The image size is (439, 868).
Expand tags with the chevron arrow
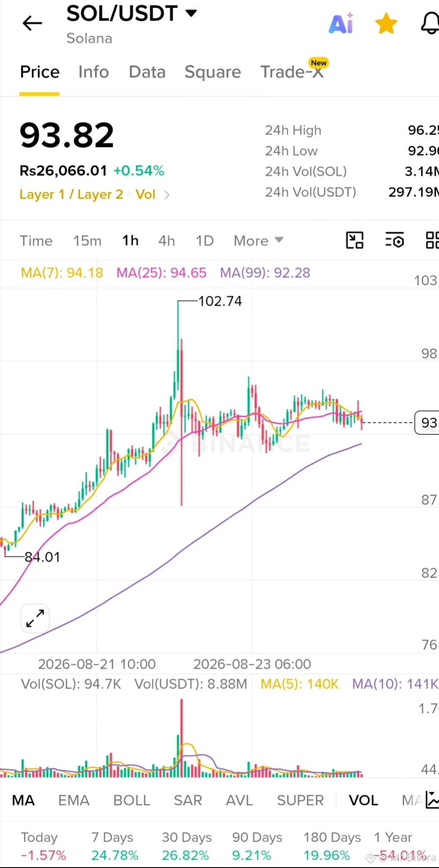point(167,195)
